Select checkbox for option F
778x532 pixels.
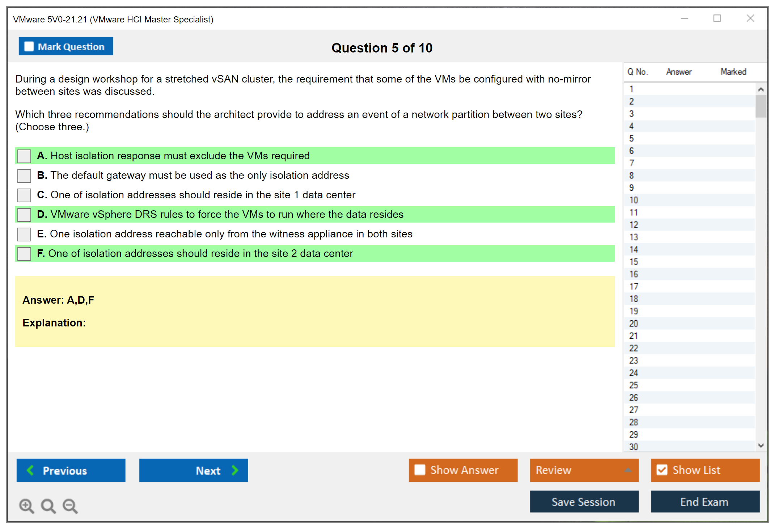click(24, 254)
